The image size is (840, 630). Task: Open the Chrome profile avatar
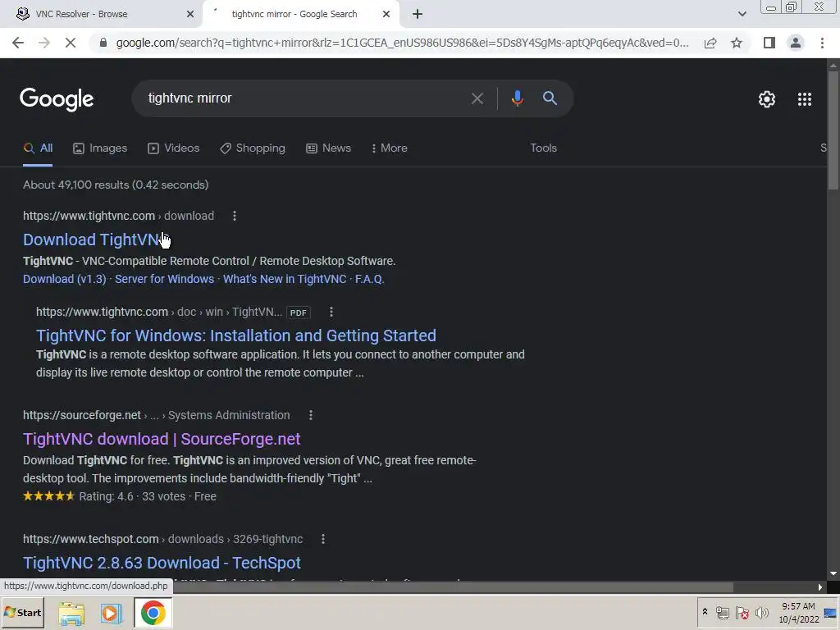(796, 43)
